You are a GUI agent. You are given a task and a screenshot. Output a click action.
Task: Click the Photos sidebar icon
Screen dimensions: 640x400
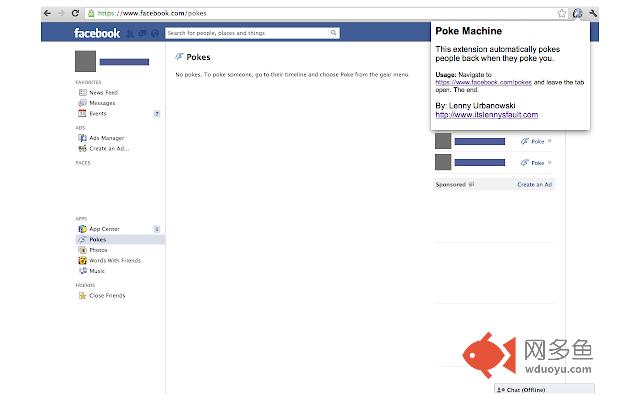82,250
